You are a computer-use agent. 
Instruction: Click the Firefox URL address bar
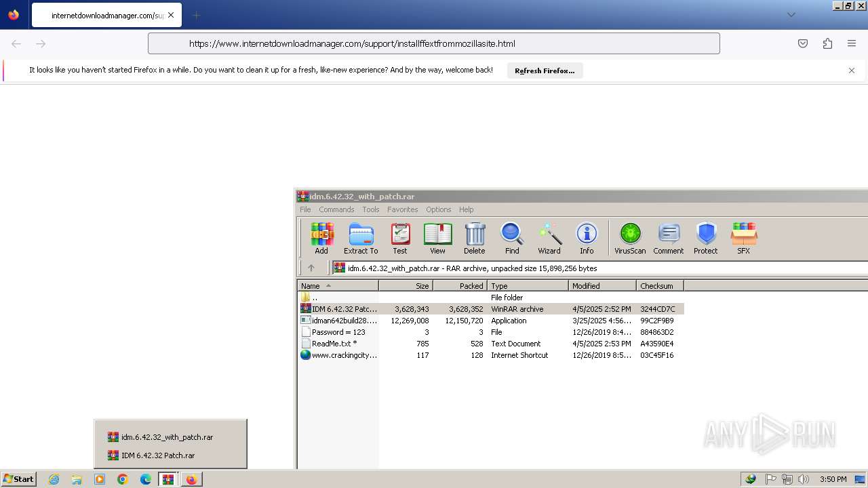434,43
